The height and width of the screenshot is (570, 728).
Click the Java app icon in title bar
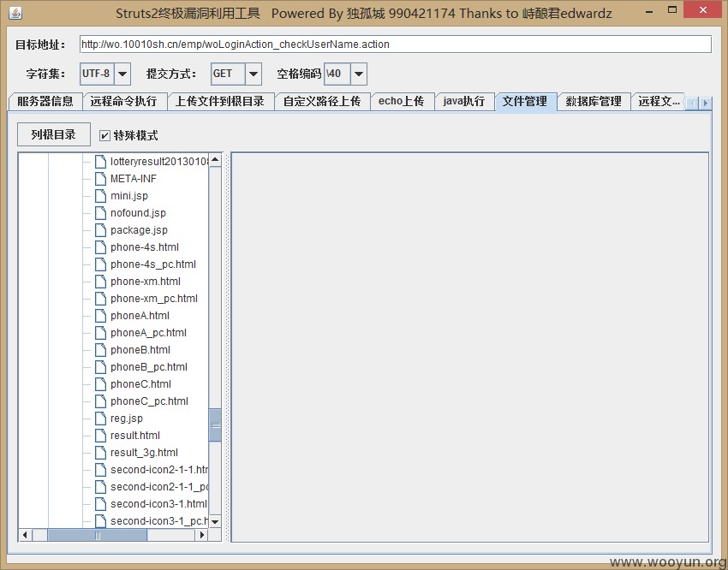coord(15,13)
